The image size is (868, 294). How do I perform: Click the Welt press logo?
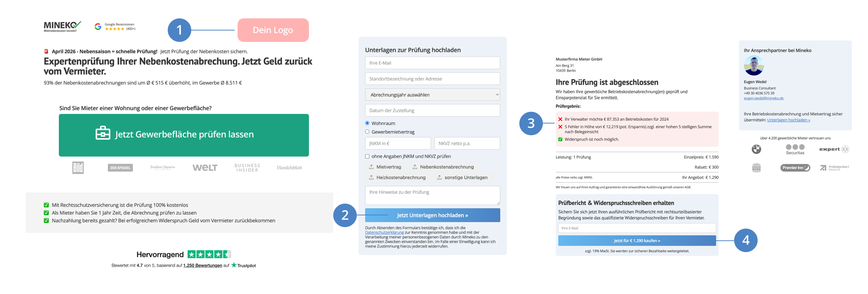[205, 168]
